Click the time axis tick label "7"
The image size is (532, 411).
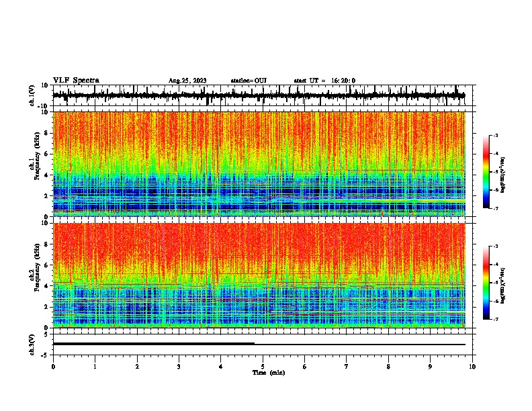pos(347,367)
